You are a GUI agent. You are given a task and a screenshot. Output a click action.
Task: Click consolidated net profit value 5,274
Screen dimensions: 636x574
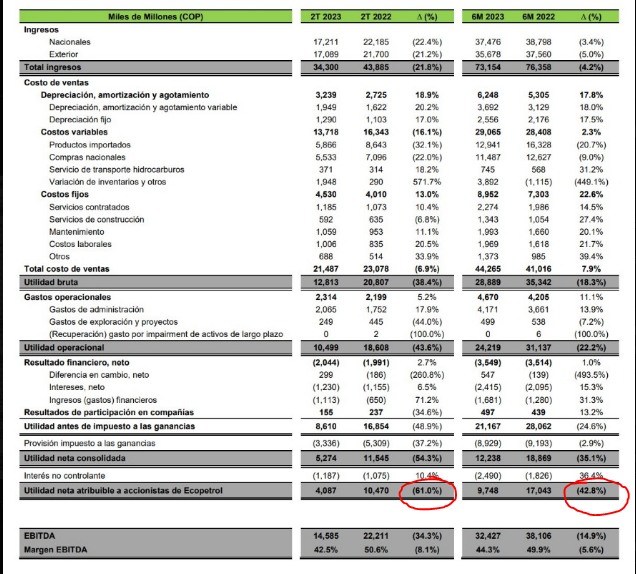coord(326,458)
